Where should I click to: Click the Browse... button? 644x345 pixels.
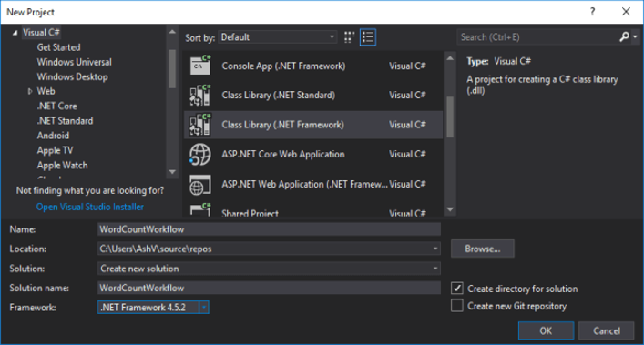pyautogui.click(x=483, y=249)
